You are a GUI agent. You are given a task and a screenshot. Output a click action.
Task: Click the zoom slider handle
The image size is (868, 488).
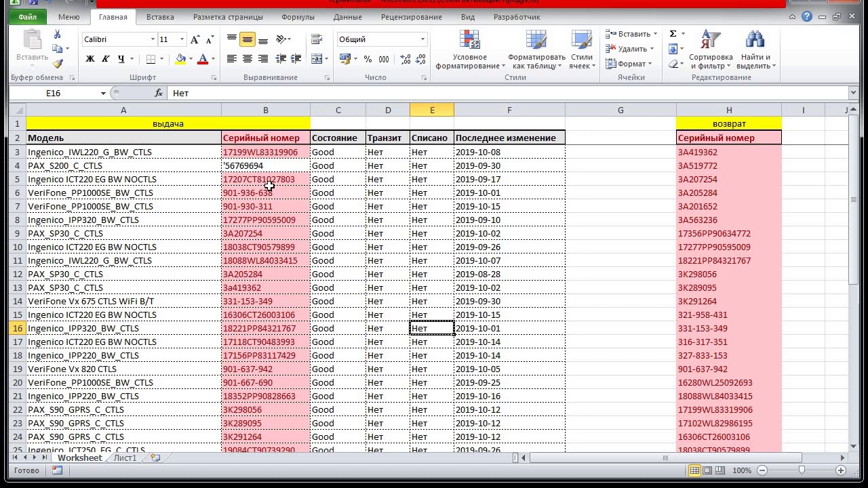[x=802, y=470]
